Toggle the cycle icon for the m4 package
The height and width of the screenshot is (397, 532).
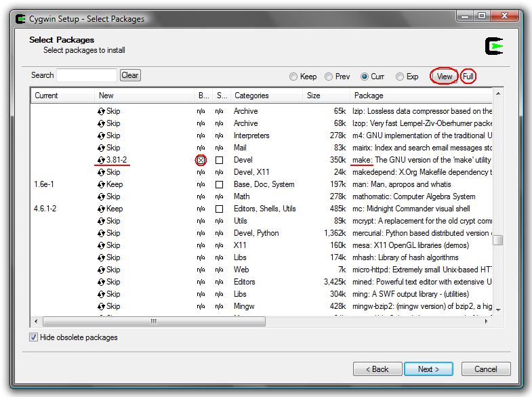tap(101, 135)
